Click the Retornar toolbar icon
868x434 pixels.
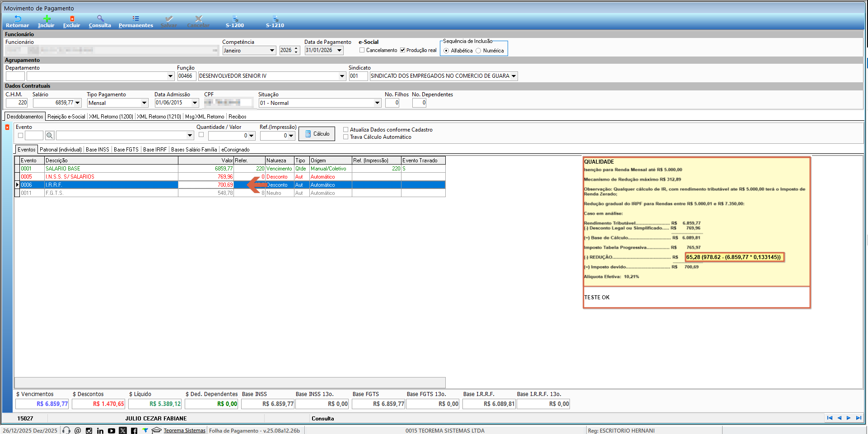[x=17, y=19]
